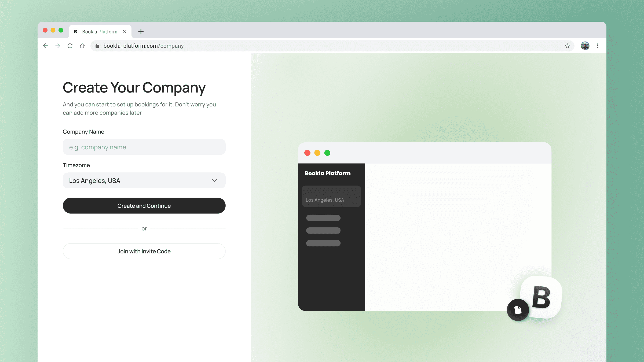Click the Bookla Platform favicon icon
The height and width of the screenshot is (362, 644).
(76, 31)
